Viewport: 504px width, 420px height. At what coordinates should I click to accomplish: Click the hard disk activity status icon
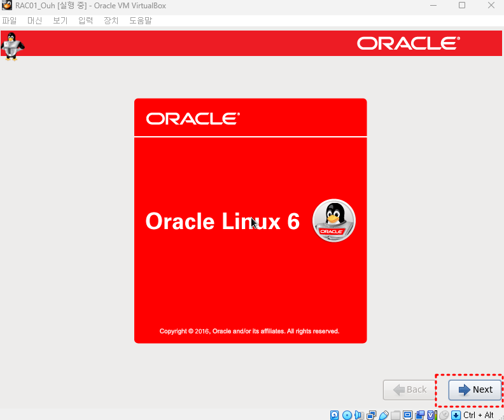point(334,415)
